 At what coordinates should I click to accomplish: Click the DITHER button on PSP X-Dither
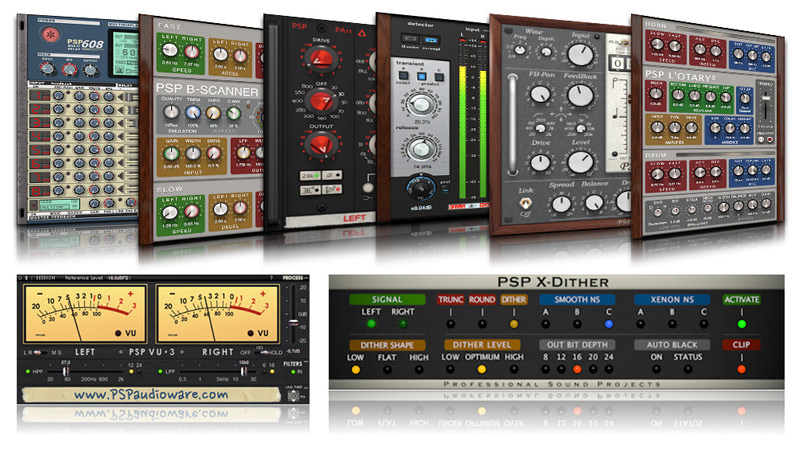tap(514, 299)
